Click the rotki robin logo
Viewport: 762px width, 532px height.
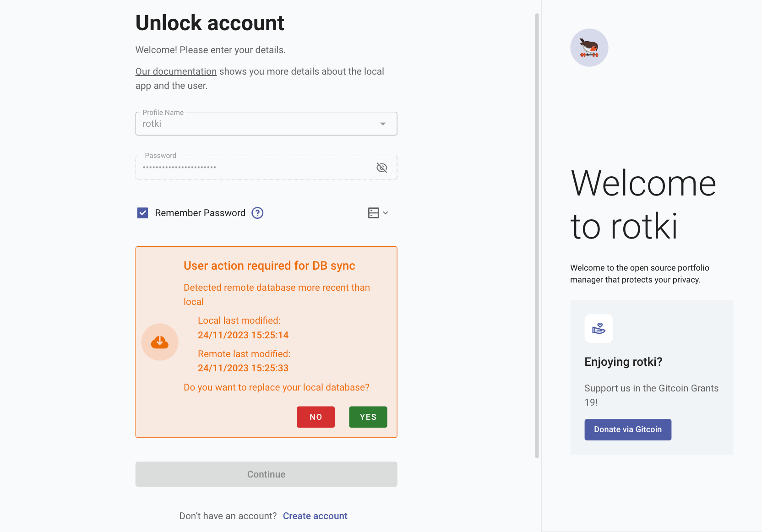[x=589, y=48]
